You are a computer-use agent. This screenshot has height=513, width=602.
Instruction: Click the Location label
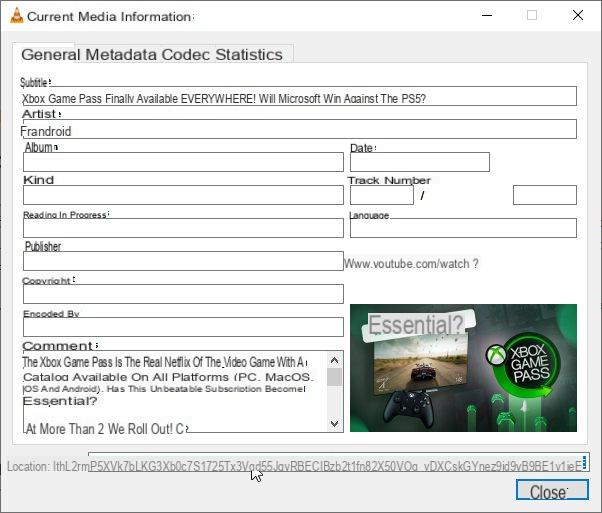28,467
